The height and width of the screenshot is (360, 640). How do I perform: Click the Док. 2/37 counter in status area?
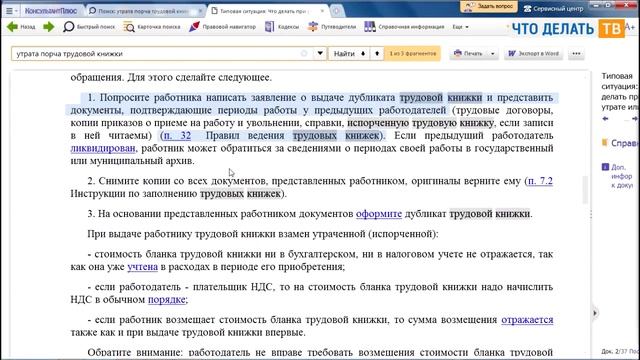pos(620,351)
